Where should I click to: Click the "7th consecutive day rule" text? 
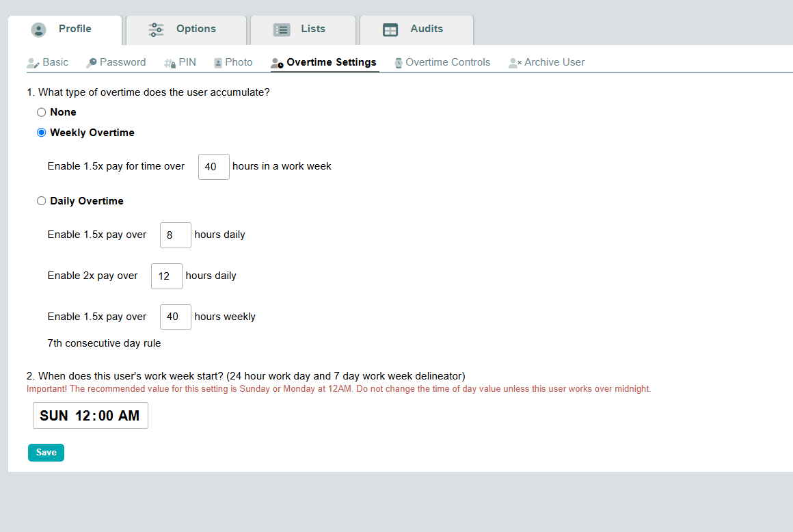point(104,343)
